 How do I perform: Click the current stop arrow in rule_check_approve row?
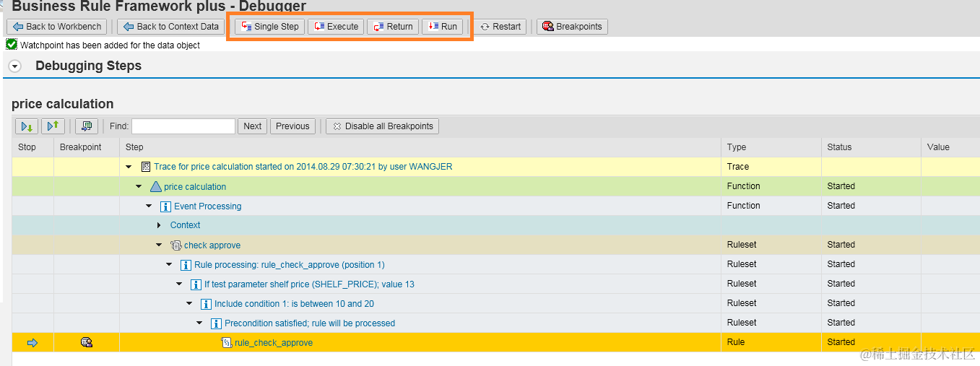[x=32, y=343]
